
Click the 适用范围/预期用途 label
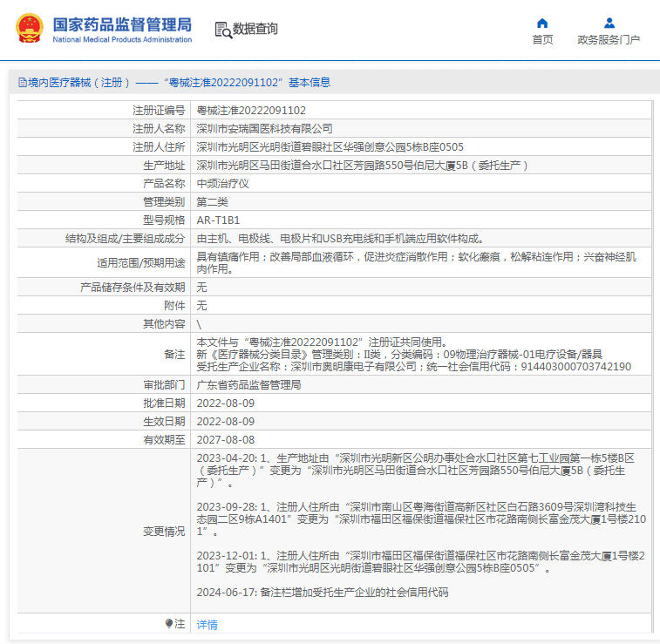click(141, 263)
